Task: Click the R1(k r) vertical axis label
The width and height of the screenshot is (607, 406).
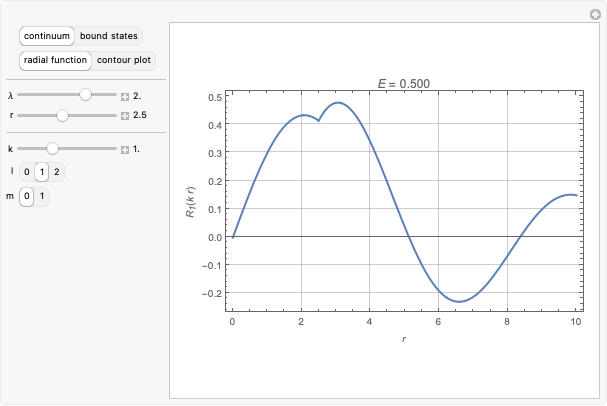Action: (201, 200)
